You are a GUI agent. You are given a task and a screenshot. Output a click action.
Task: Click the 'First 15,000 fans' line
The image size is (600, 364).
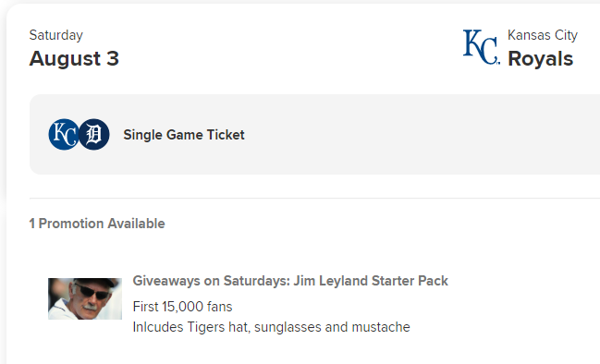pos(182,307)
